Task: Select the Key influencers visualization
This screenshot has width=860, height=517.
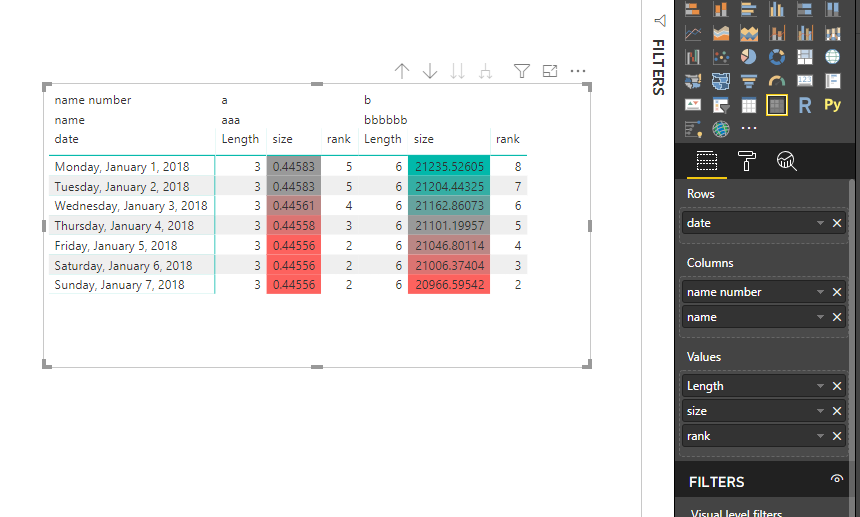Action: (693, 129)
